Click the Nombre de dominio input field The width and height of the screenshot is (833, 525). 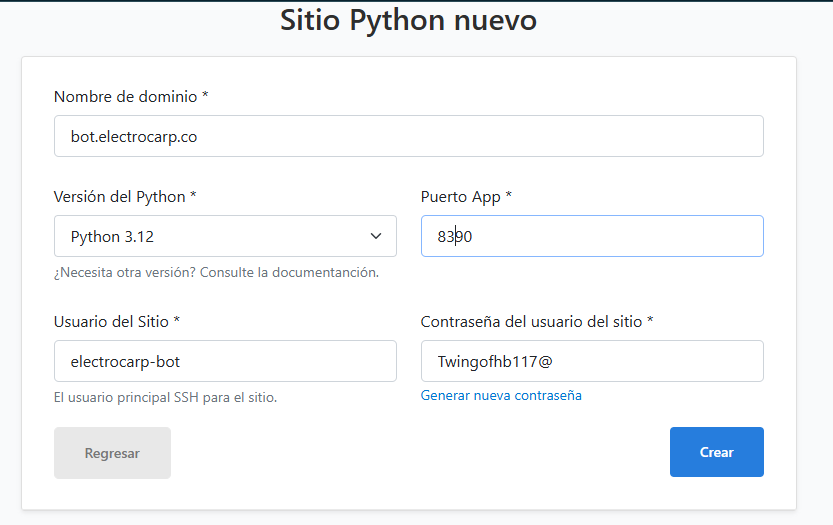click(x=409, y=136)
